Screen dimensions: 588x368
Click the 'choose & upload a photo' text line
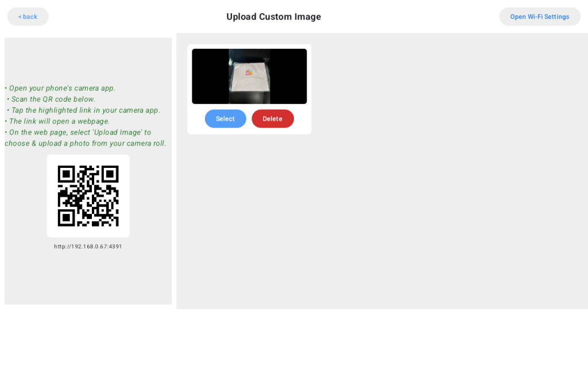point(86,143)
